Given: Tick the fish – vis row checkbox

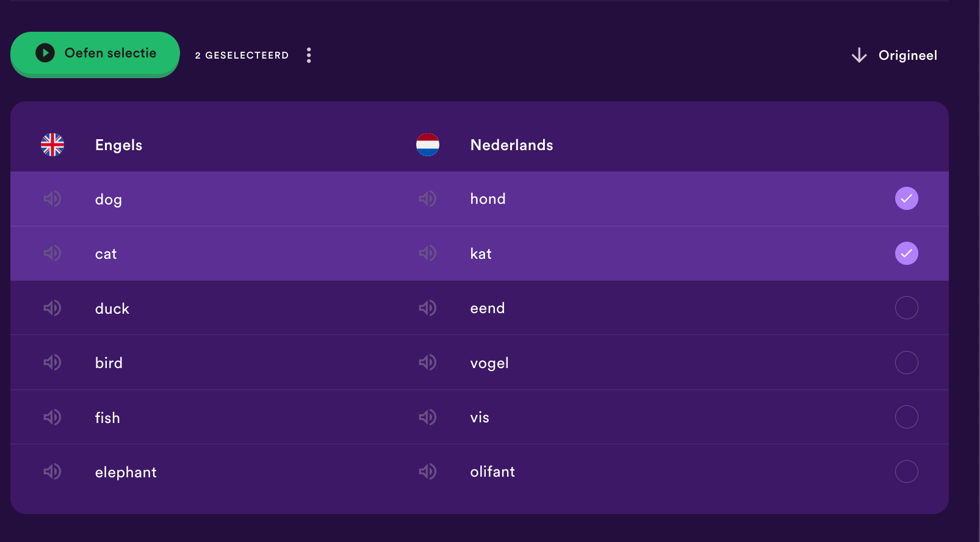Looking at the screenshot, I should click(x=906, y=417).
